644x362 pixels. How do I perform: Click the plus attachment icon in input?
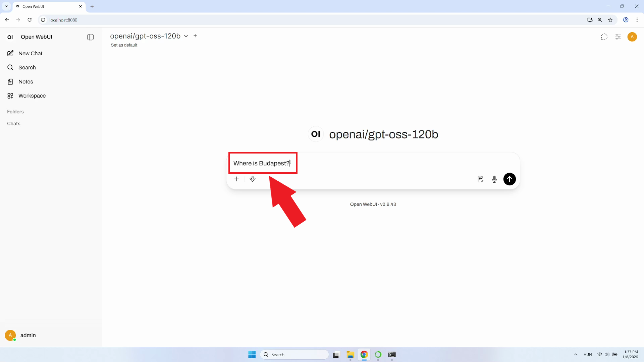click(x=236, y=179)
